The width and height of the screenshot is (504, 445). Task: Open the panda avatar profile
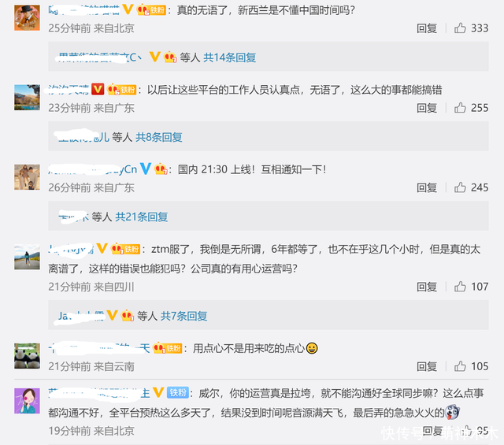point(27,356)
